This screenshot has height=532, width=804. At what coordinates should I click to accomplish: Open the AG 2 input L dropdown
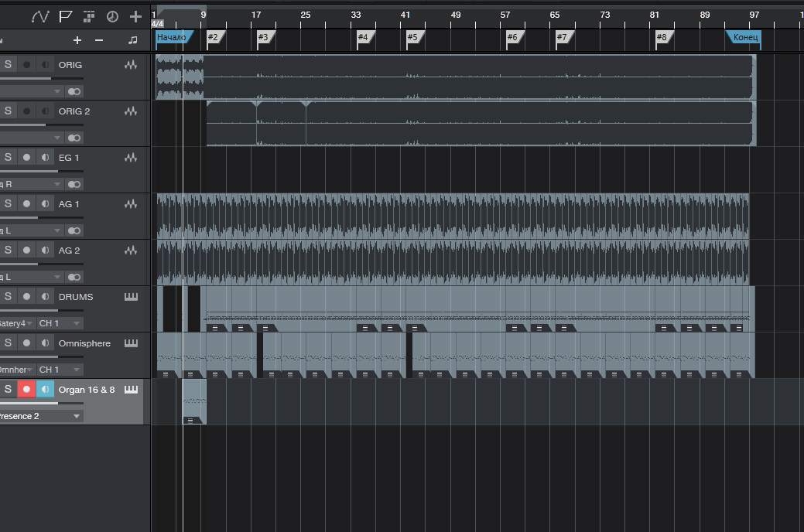[x=31, y=277]
